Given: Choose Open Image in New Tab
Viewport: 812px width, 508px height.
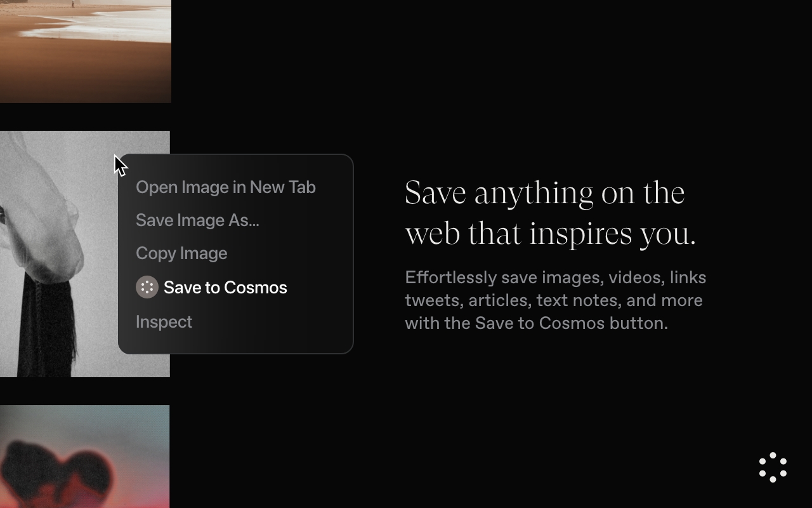Looking at the screenshot, I should pyautogui.click(x=226, y=187).
